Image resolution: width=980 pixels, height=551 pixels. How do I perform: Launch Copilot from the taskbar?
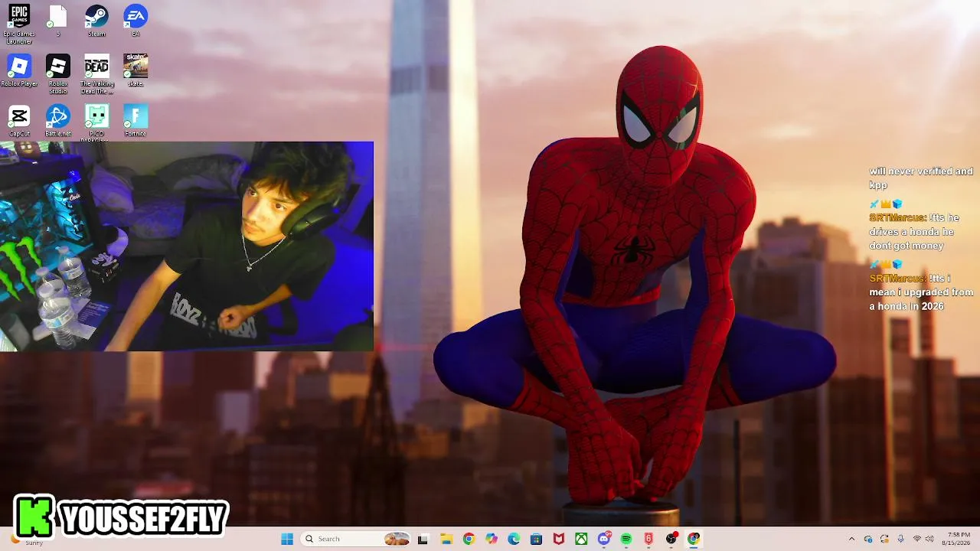tap(491, 539)
